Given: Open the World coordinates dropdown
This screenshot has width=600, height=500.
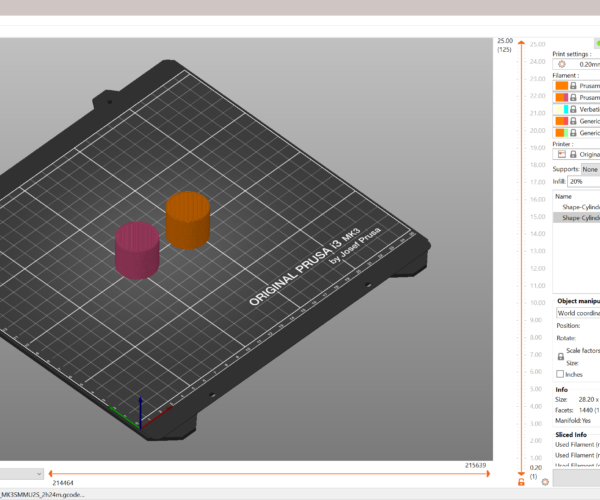Looking at the screenshot, I should point(578,313).
